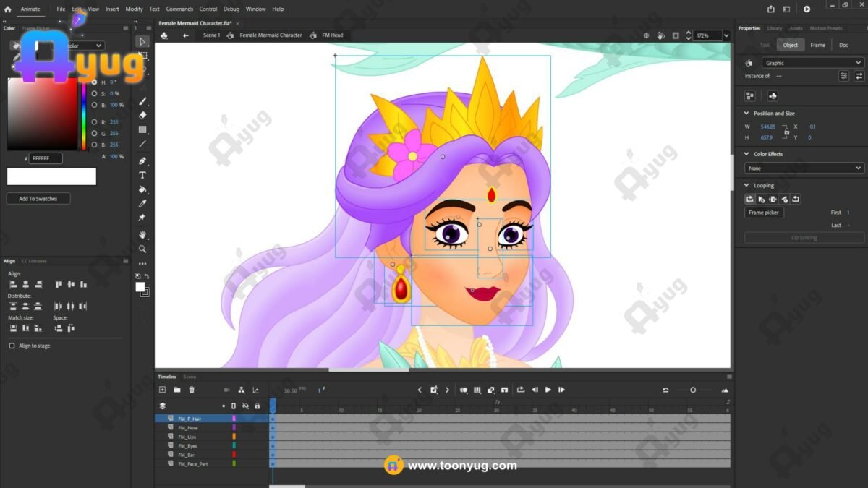The image size is (868, 488).
Task: Toggle lock for all layers column
Action: coord(257,406)
